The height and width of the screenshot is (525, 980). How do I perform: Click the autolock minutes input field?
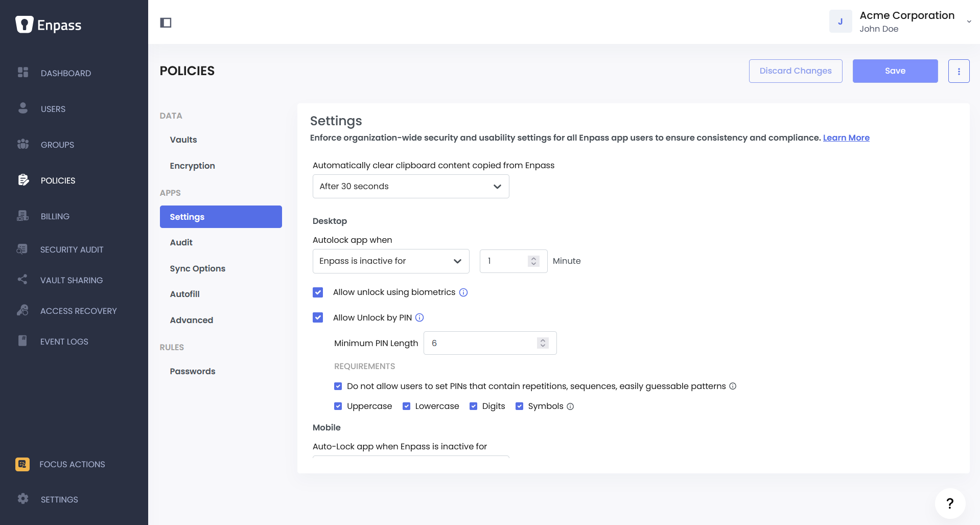[514, 261]
